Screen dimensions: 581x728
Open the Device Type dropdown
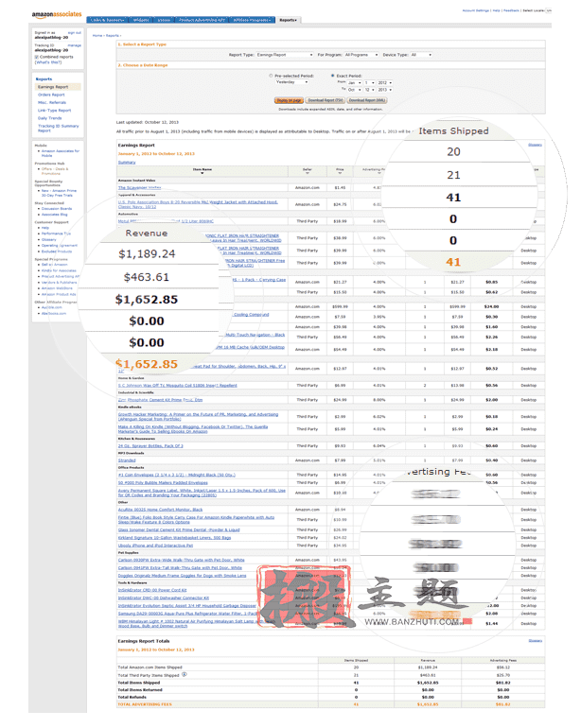pyautogui.click(x=421, y=55)
